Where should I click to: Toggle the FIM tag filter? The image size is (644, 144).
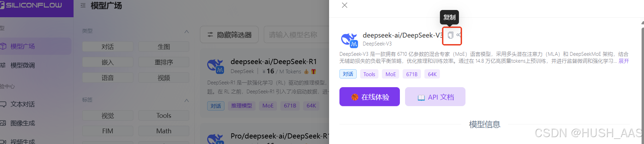108,131
